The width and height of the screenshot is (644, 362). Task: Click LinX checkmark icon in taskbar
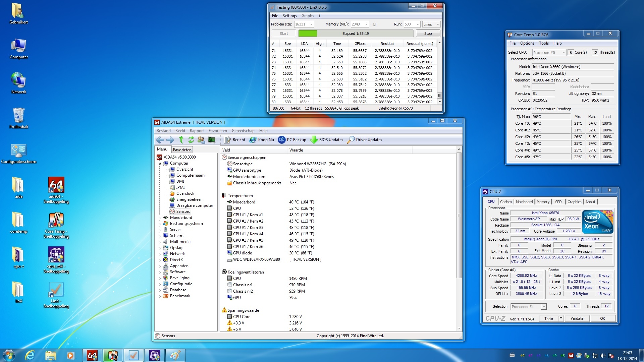(x=133, y=355)
